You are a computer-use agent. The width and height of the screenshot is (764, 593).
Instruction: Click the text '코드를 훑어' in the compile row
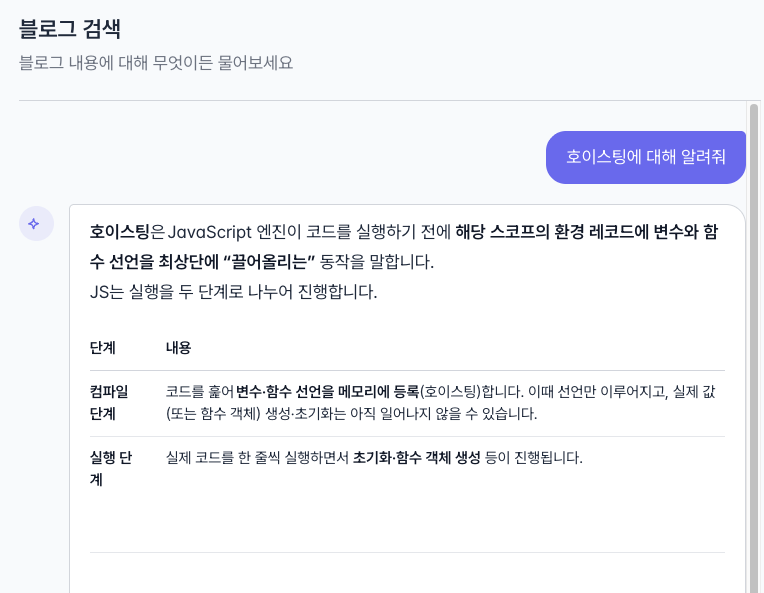[x=199, y=390]
